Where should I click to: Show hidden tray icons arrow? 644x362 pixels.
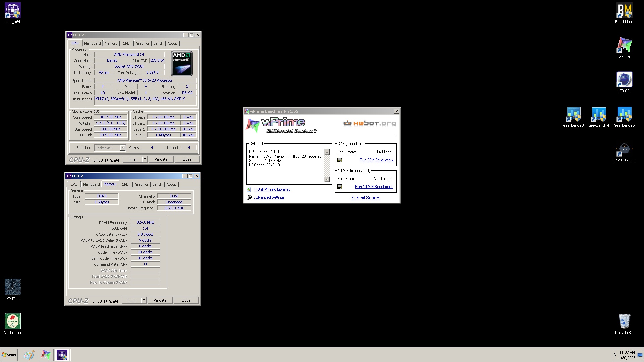pos(615,355)
